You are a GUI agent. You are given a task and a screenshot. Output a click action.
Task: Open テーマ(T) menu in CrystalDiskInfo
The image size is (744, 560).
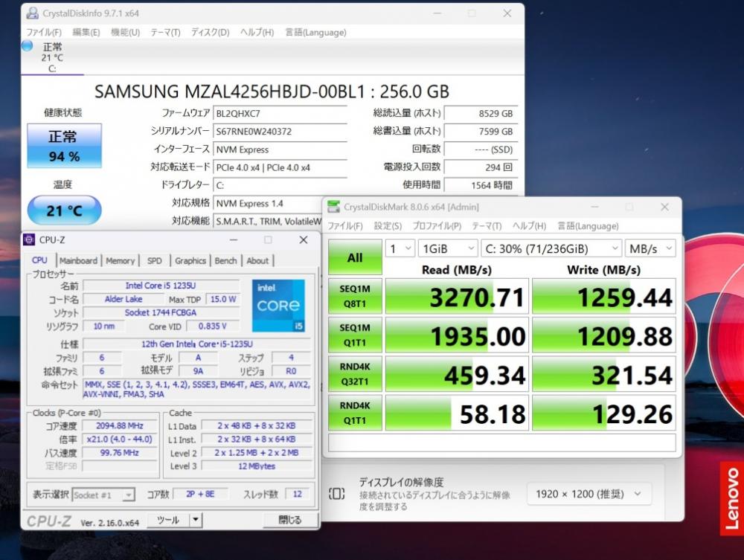click(x=165, y=32)
